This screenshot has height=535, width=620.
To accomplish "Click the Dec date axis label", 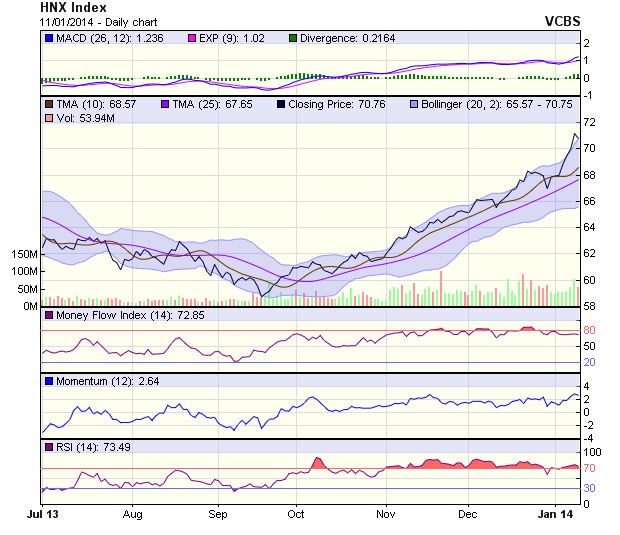I will [468, 513].
